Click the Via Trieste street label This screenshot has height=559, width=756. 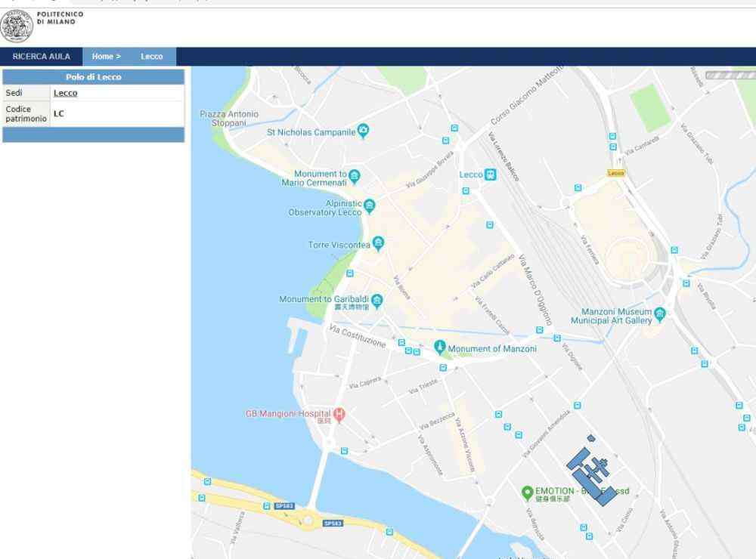423,387
